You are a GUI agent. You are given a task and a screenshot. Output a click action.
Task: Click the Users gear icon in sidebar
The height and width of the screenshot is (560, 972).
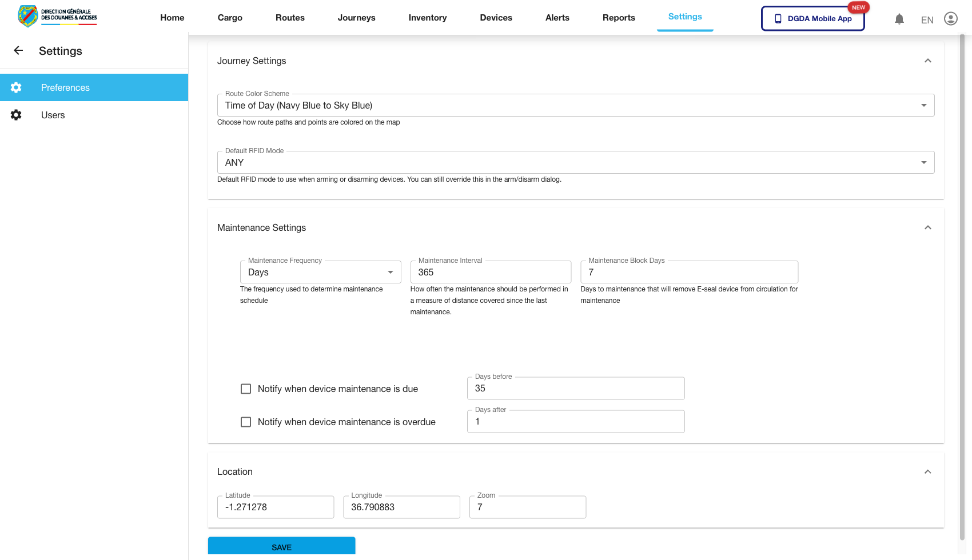pyautogui.click(x=15, y=115)
